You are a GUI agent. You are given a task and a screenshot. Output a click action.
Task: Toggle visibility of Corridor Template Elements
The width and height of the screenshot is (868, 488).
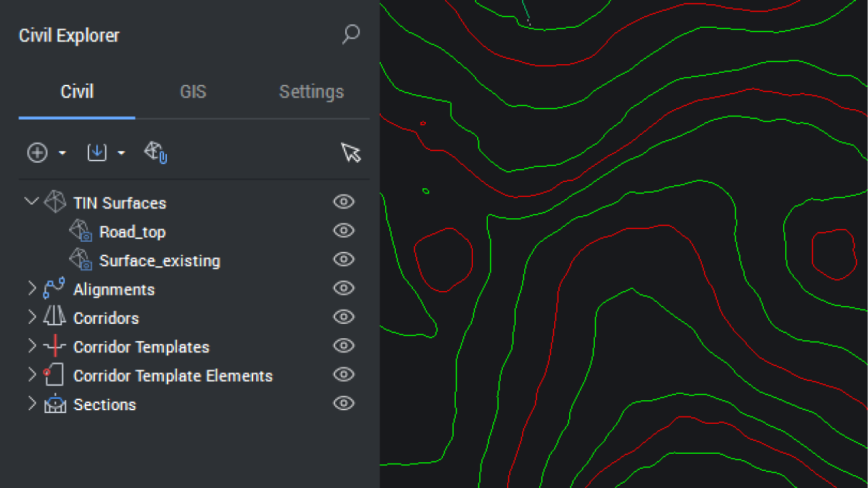pyautogui.click(x=344, y=375)
